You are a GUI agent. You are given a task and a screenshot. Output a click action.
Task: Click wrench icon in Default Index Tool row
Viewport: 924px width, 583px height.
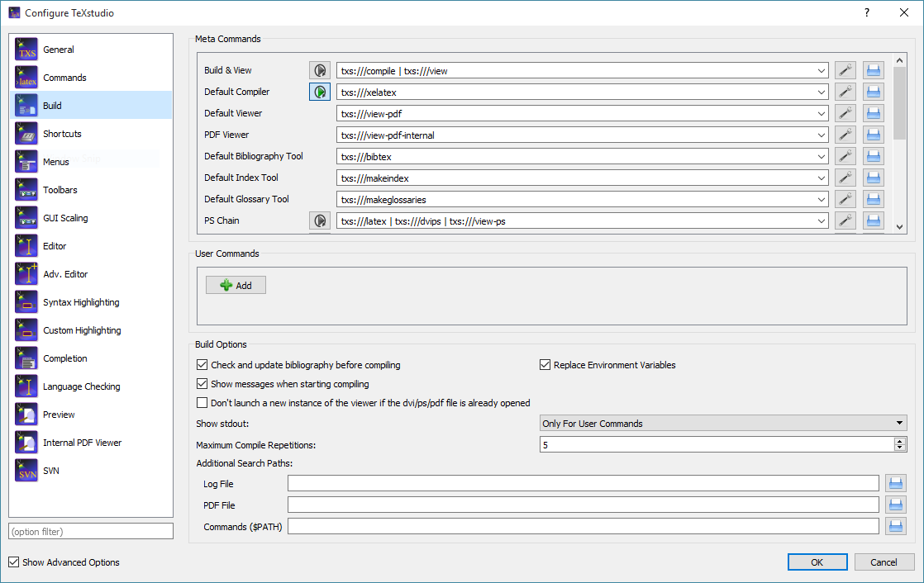(845, 178)
